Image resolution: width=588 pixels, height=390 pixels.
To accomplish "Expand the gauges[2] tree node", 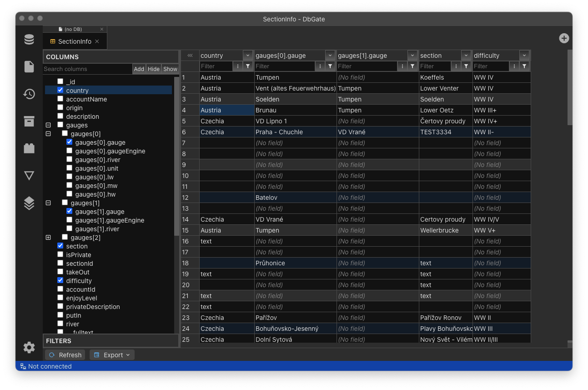I will pos(48,238).
